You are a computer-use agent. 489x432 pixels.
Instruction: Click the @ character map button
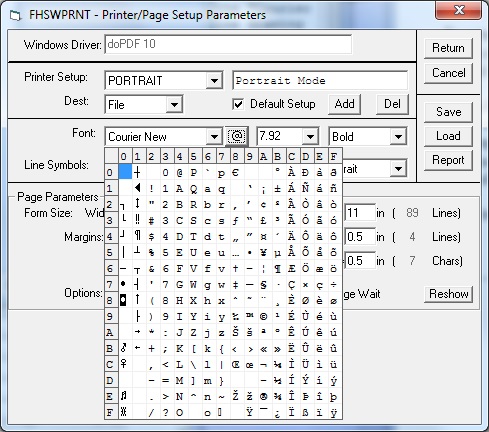[x=237, y=136]
